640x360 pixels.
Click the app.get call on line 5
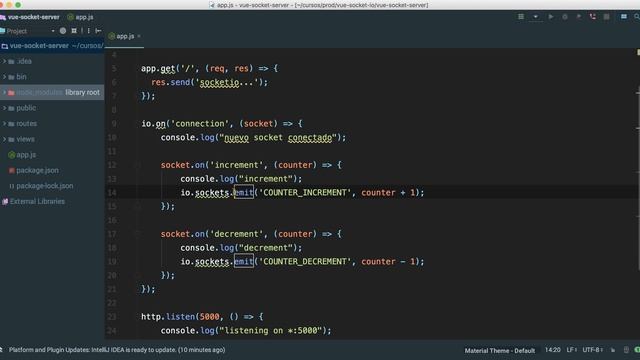(x=158, y=68)
